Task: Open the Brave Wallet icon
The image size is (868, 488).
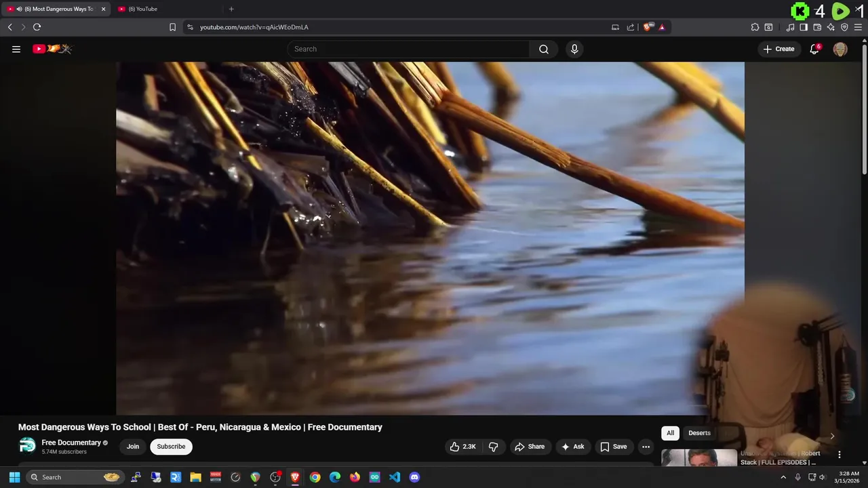Action: (817, 27)
